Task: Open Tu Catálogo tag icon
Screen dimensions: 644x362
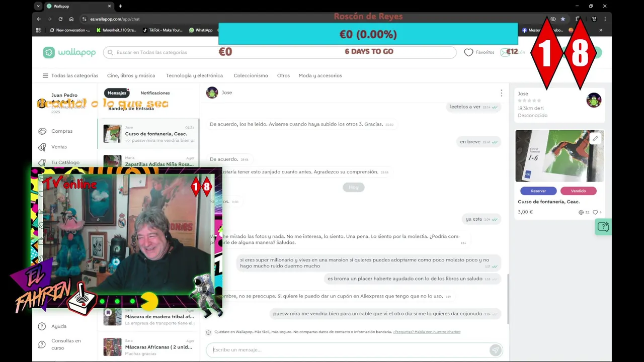Action: coord(42,162)
